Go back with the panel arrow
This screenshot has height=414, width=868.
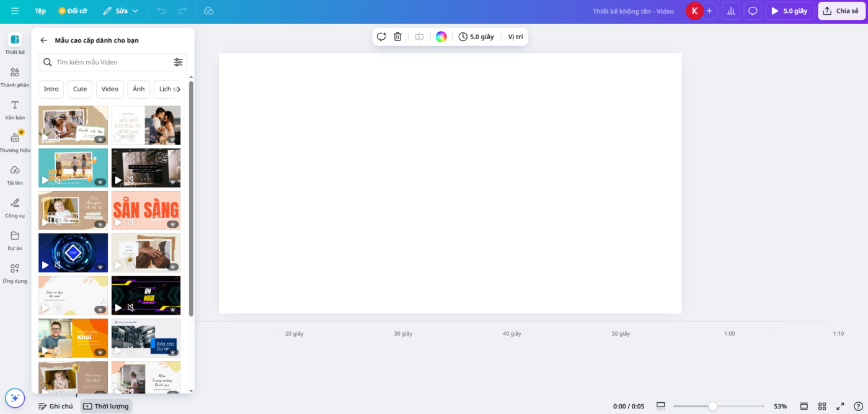coord(44,40)
